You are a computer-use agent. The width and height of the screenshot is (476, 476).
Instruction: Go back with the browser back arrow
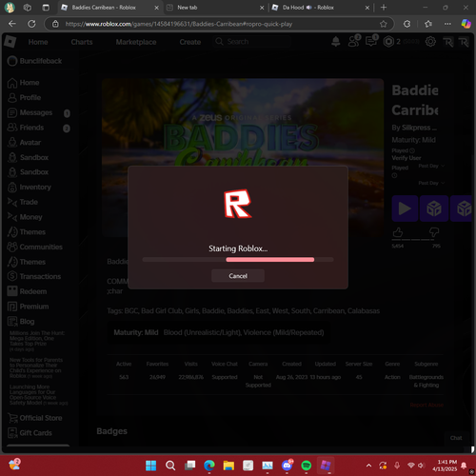tap(12, 24)
